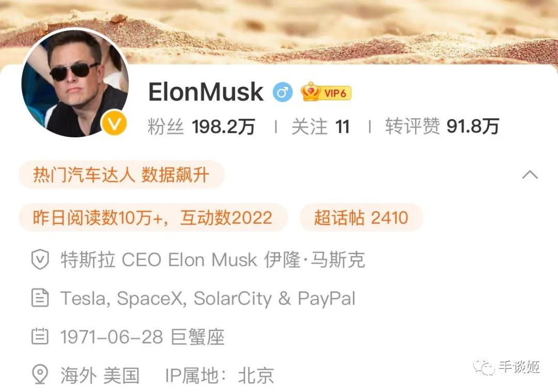Tap the gold V verification badge on avatar
Viewport: 558px width, 392px height.
click(114, 123)
